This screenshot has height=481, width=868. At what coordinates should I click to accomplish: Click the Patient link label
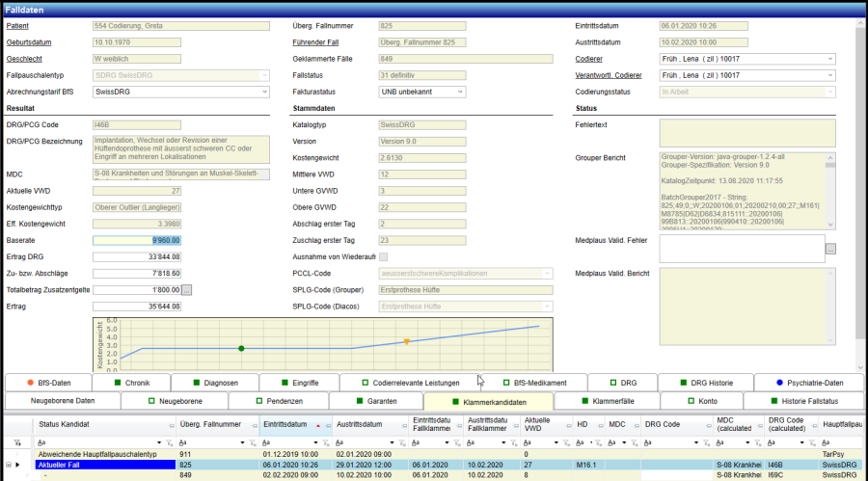click(18, 26)
